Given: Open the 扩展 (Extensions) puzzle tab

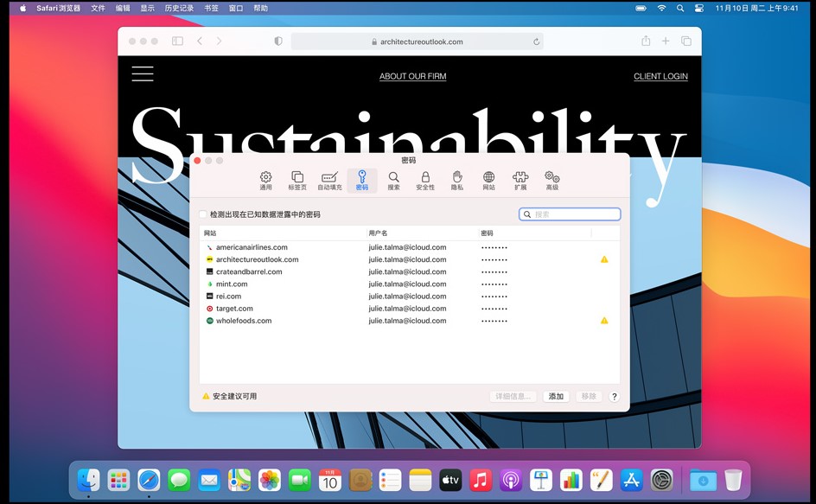Looking at the screenshot, I should pyautogui.click(x=520, y=180).
